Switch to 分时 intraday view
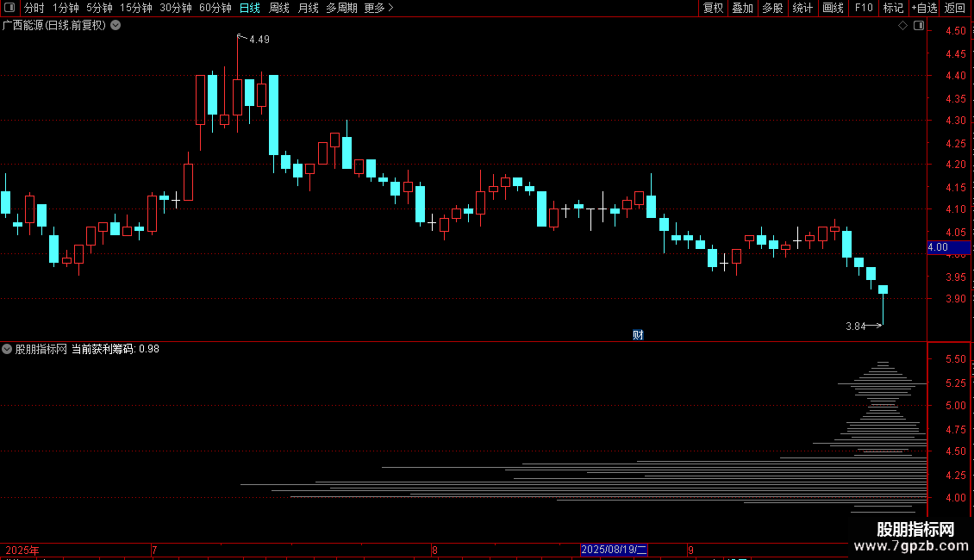Viewport: 974px width, 560px height. [34, 8]
